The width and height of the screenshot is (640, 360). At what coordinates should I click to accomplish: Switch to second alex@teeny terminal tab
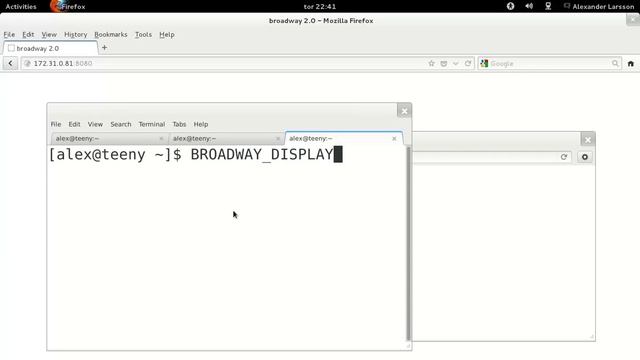(x=227, y=138)
